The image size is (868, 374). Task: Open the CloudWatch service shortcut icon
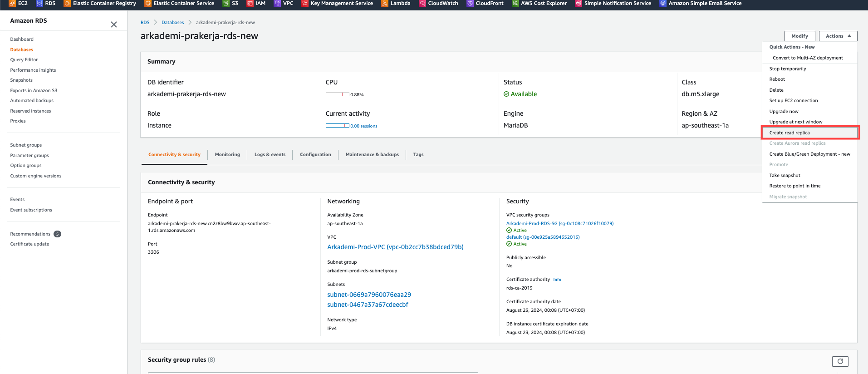pos(422,3)
